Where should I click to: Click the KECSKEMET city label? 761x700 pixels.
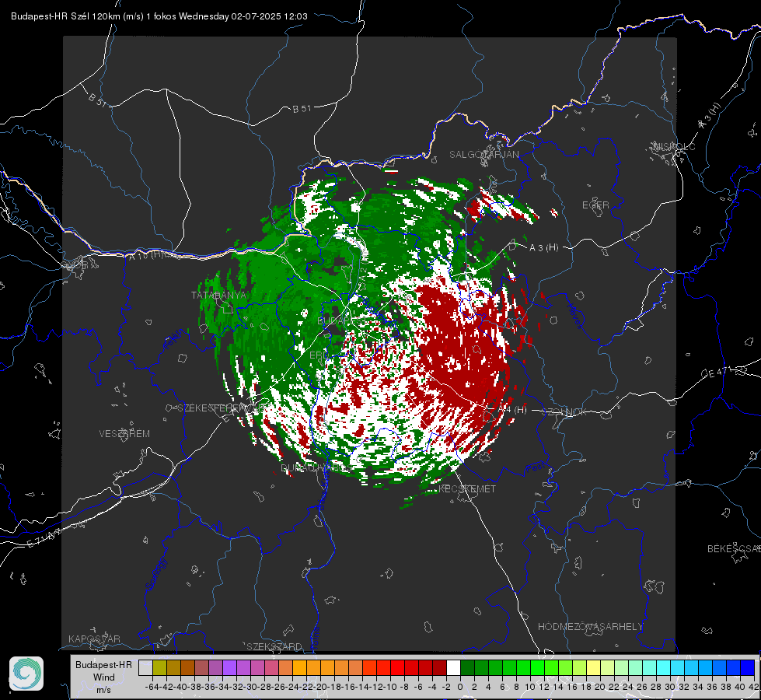point(467,488)
